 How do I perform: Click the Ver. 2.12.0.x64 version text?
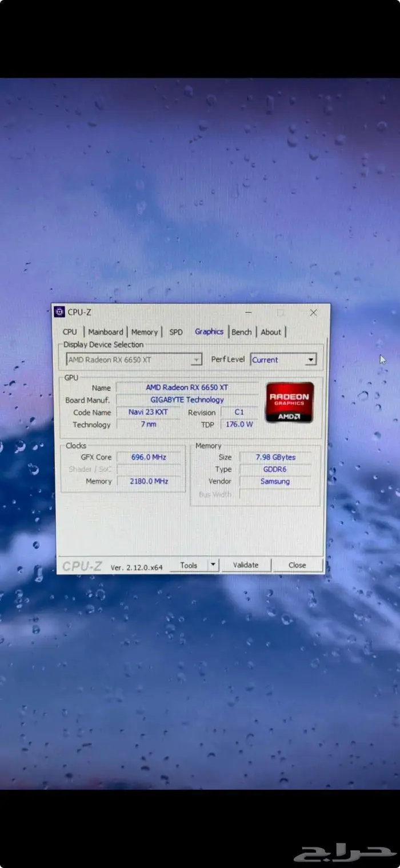(137, 567)
